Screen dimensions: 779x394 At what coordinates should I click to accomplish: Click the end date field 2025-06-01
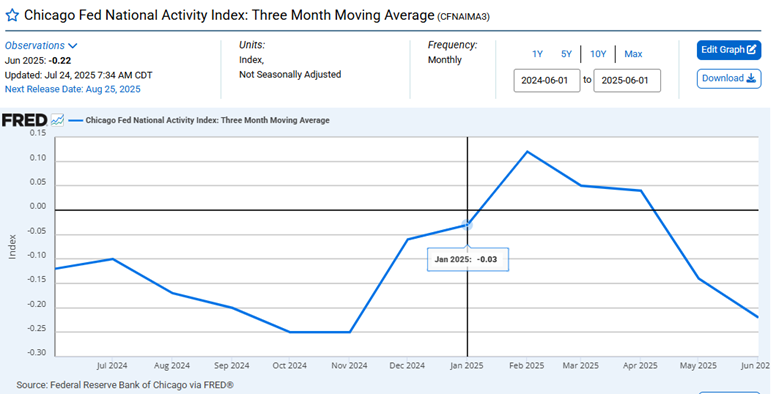[x=627, y=80]
